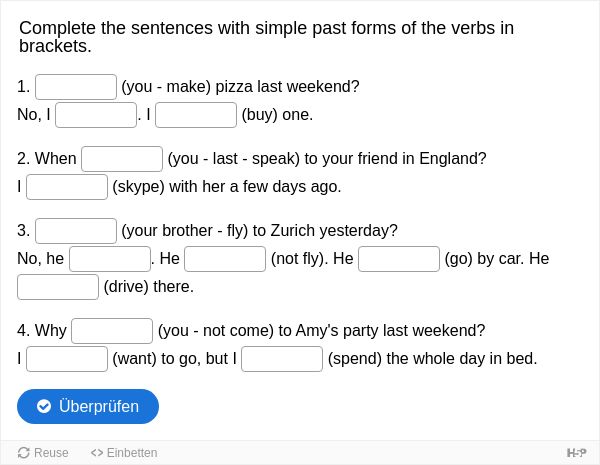Click the Überprüfen check button

(x=88, y=406)
